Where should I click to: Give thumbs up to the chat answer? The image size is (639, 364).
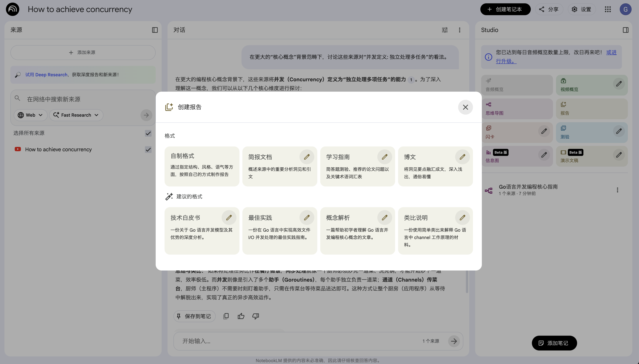[x=241, y=316]
